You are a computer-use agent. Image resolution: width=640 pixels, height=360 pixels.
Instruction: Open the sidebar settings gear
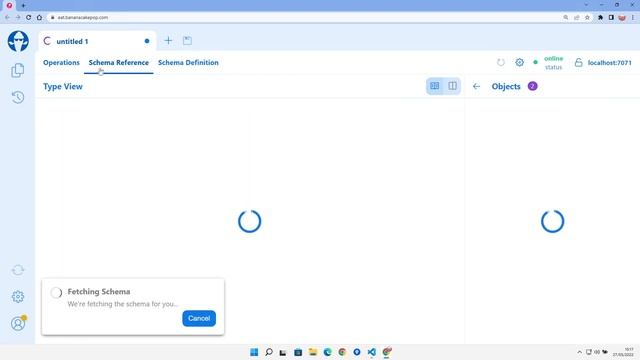tap(18, 297)
